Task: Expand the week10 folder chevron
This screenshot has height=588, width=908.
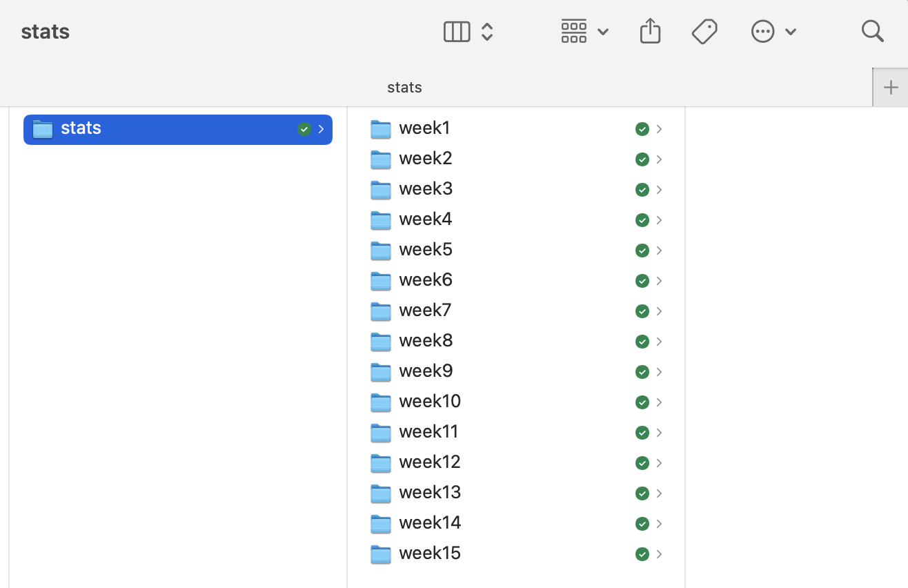Action: coord(660,402)
